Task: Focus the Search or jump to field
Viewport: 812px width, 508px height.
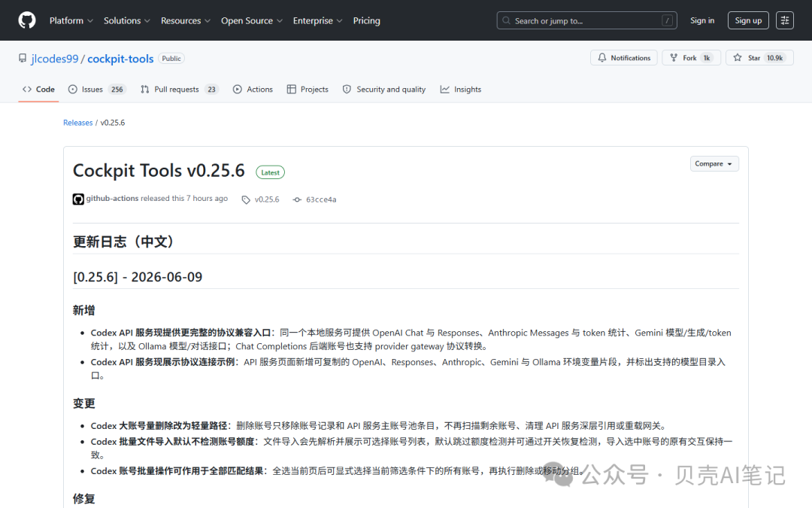Action: point(586,21)
